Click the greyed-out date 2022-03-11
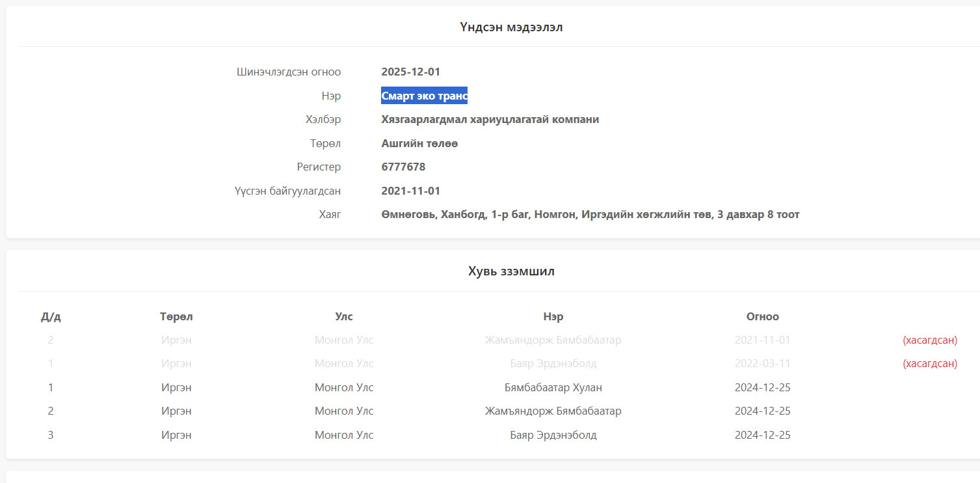The height and width of the screenshot is (483, 980). pyautogui.click(x=762, y=363)
